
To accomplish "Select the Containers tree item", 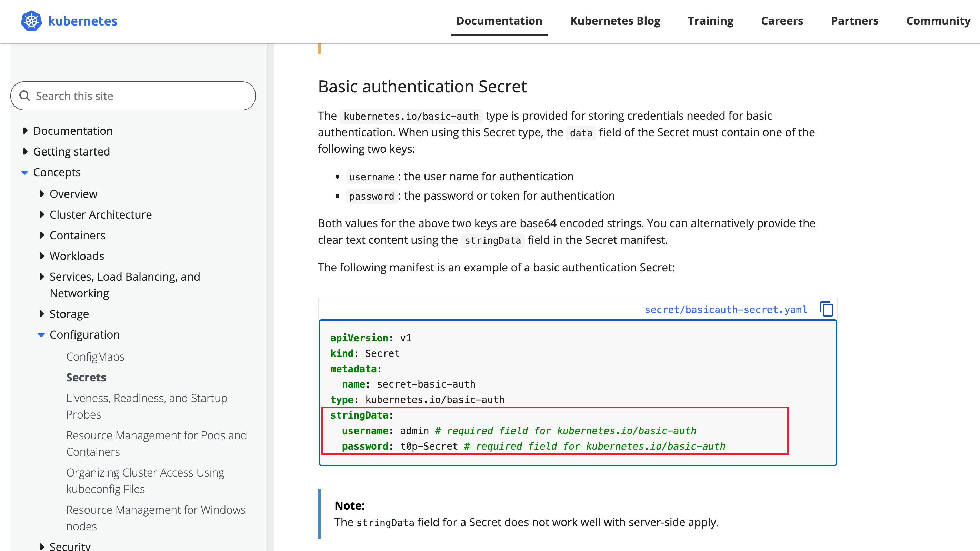I will click(77, 235).
